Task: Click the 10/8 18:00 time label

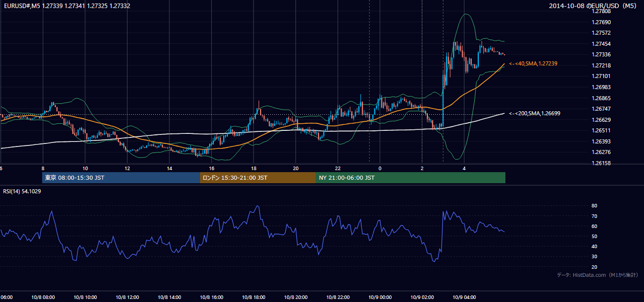Action: 253,297
